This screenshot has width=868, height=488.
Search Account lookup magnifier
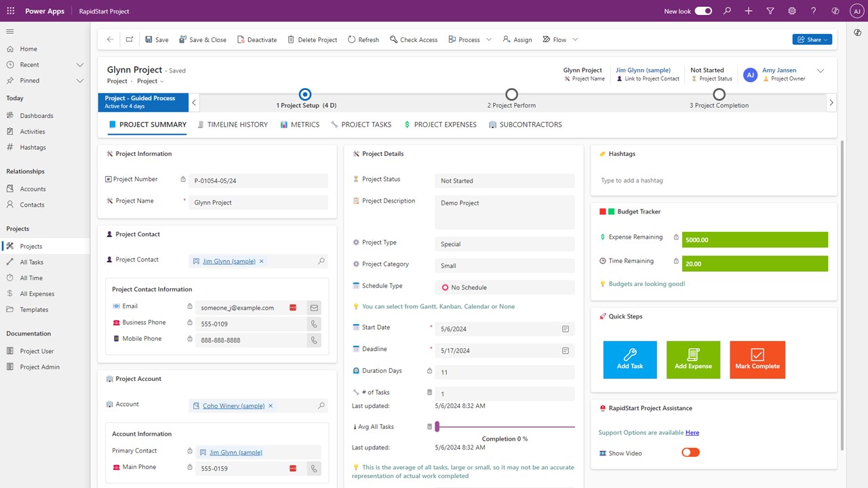tap(321, 405)
